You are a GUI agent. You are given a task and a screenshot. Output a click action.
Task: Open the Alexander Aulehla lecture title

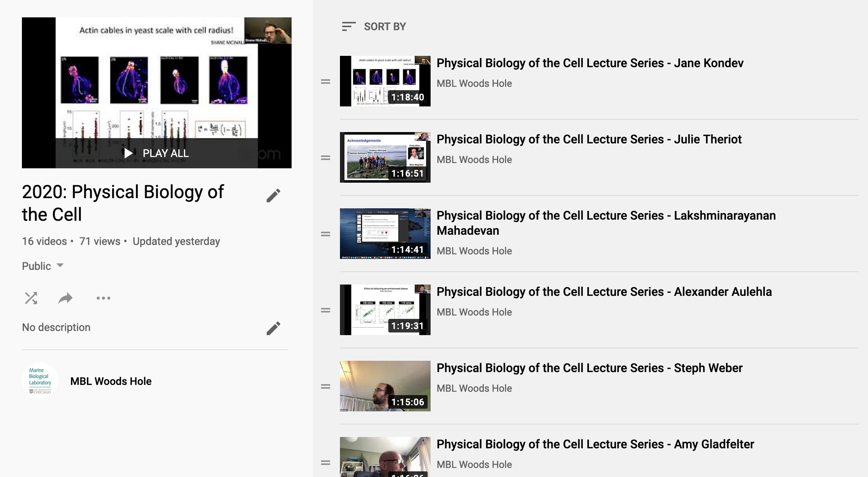click(604, 292)
